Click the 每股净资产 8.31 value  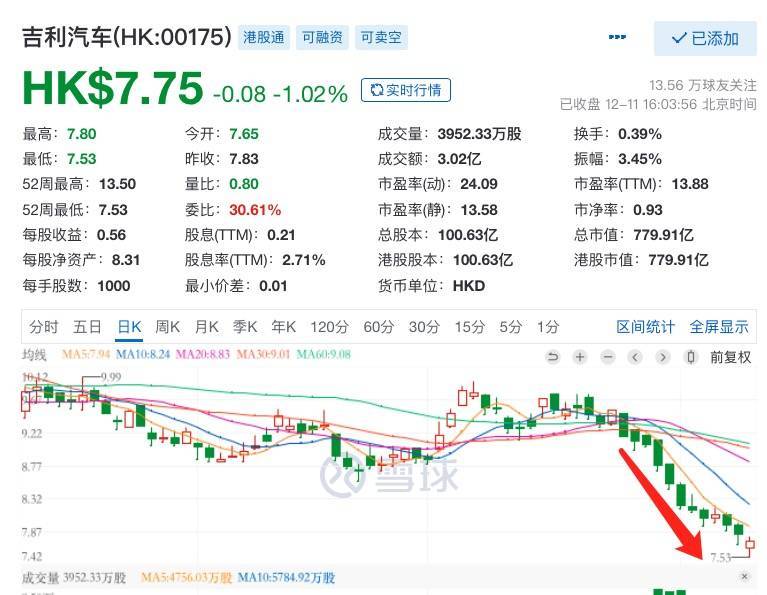pos(126,260)
